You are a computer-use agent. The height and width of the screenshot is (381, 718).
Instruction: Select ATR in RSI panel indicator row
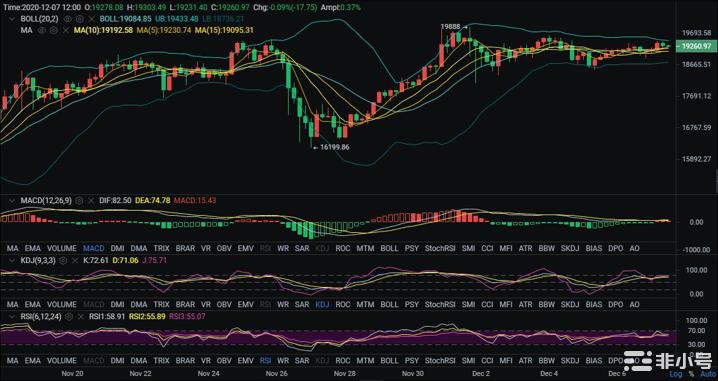coord(525,361)
